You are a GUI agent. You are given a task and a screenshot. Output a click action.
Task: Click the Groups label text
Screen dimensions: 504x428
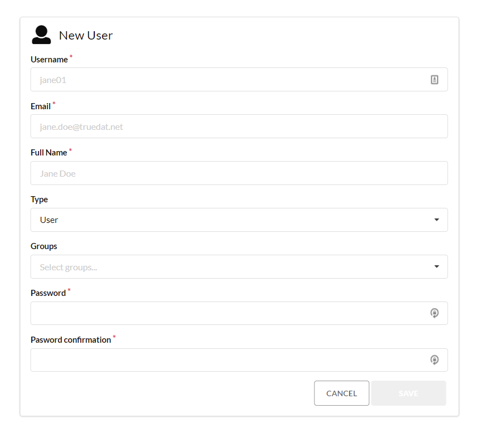tap(44, 246)
